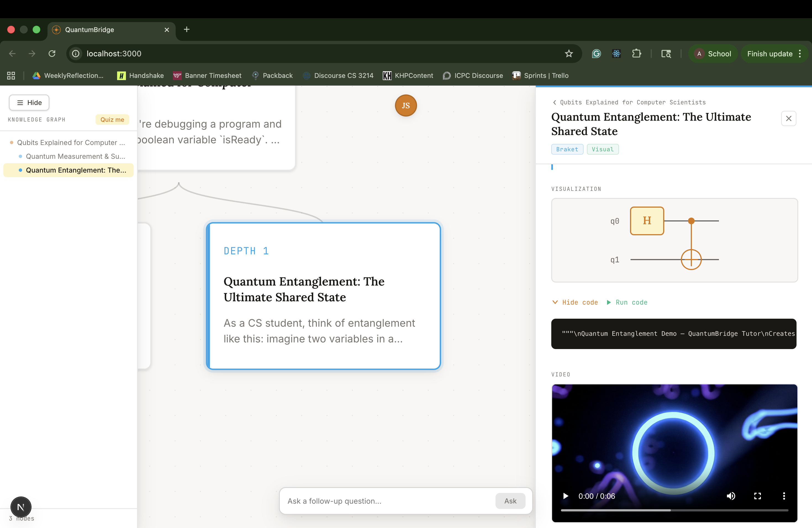Screen dimensions: 812x528
Task: Click the Hadamard H gate
Action: click(647, 221)
